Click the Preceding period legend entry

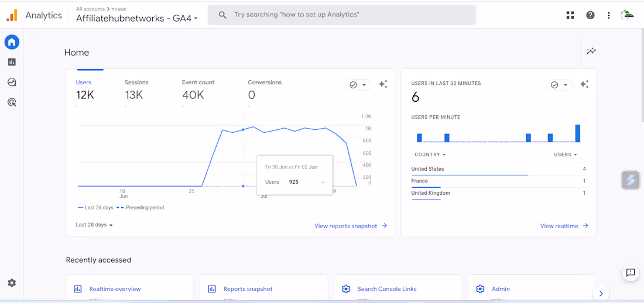coord(140,208)
